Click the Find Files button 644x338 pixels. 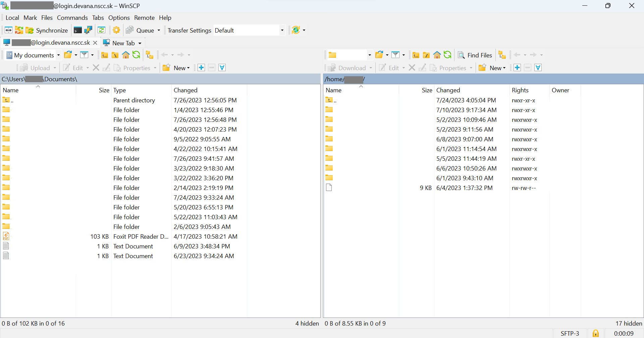475,55
